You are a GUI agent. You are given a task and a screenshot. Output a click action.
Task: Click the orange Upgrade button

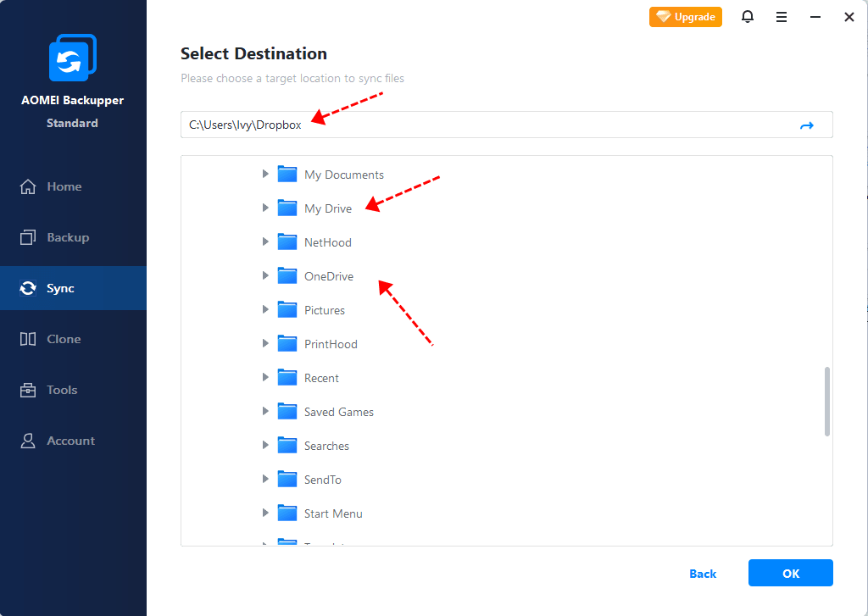tap(686, 17)
